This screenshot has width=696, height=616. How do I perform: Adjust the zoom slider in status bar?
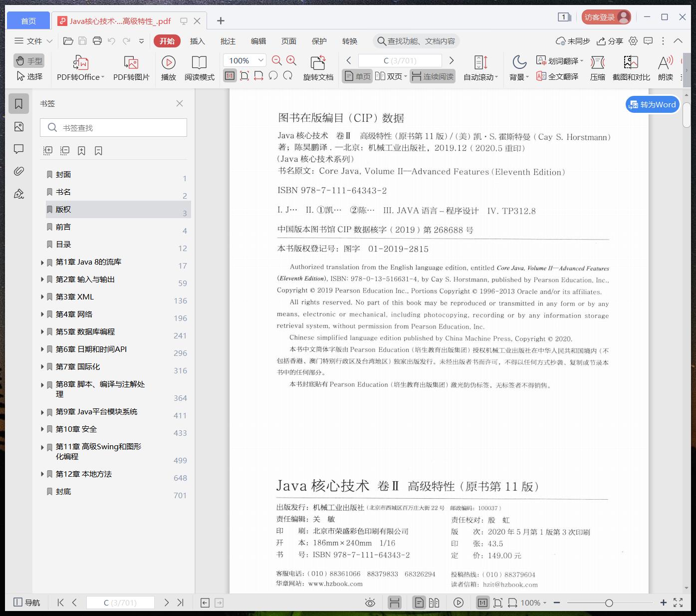coord(609,603)
